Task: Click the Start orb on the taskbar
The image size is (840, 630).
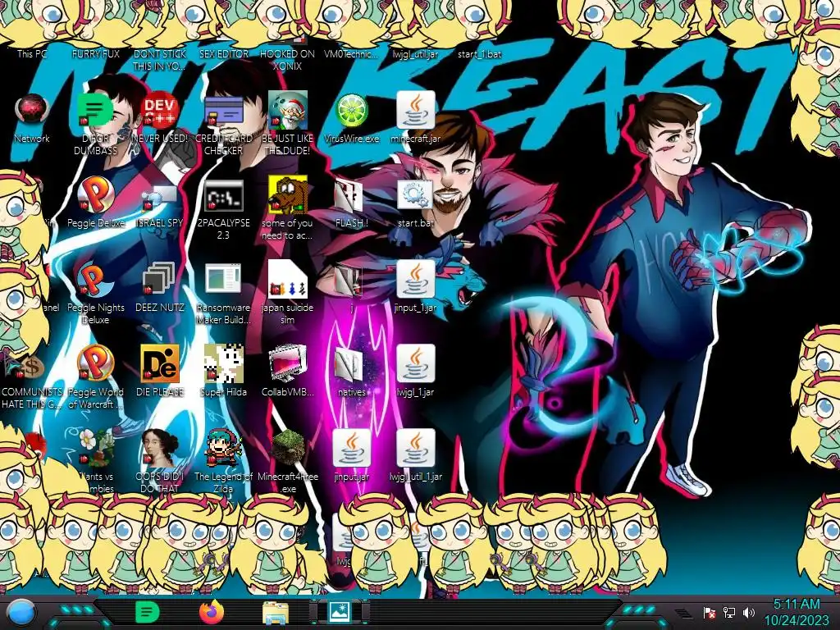Action: pos(21,612)
